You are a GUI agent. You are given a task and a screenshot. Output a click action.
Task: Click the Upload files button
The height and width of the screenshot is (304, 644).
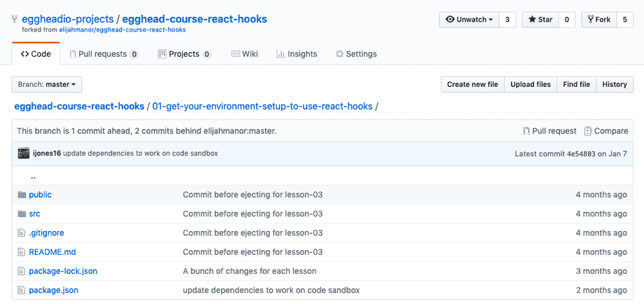tap(530, 85)
